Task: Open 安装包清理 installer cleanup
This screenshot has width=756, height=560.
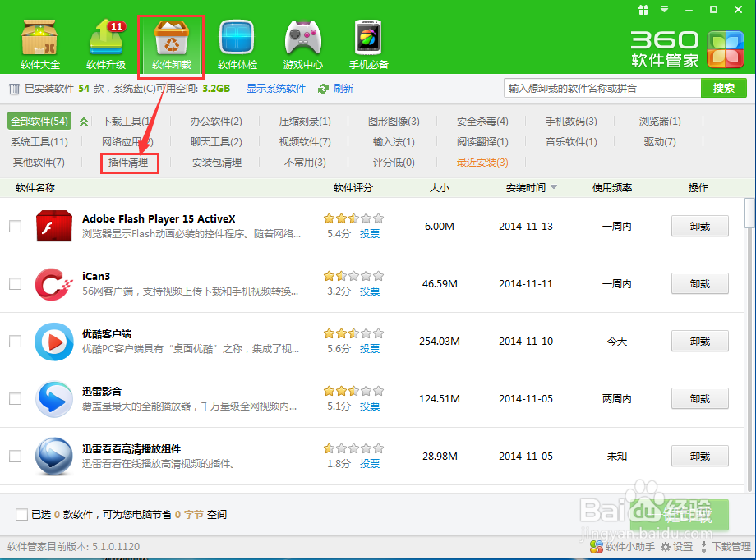Action: (216, 163)
